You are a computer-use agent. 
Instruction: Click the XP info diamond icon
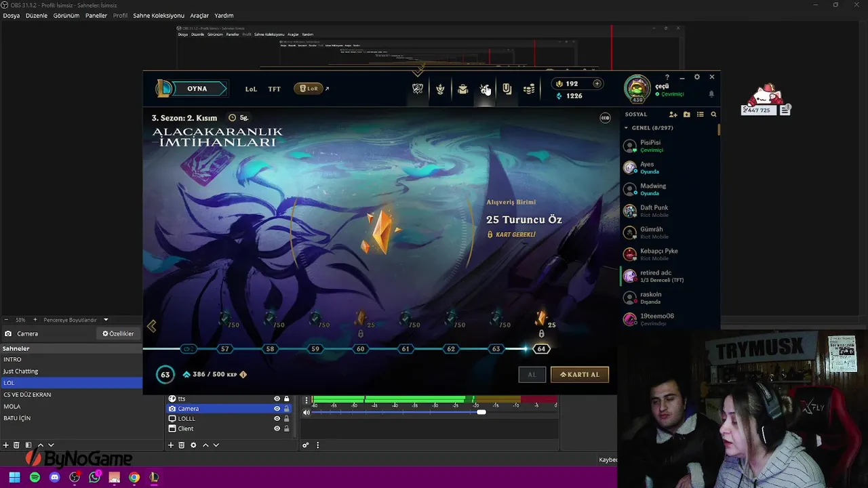243,374
